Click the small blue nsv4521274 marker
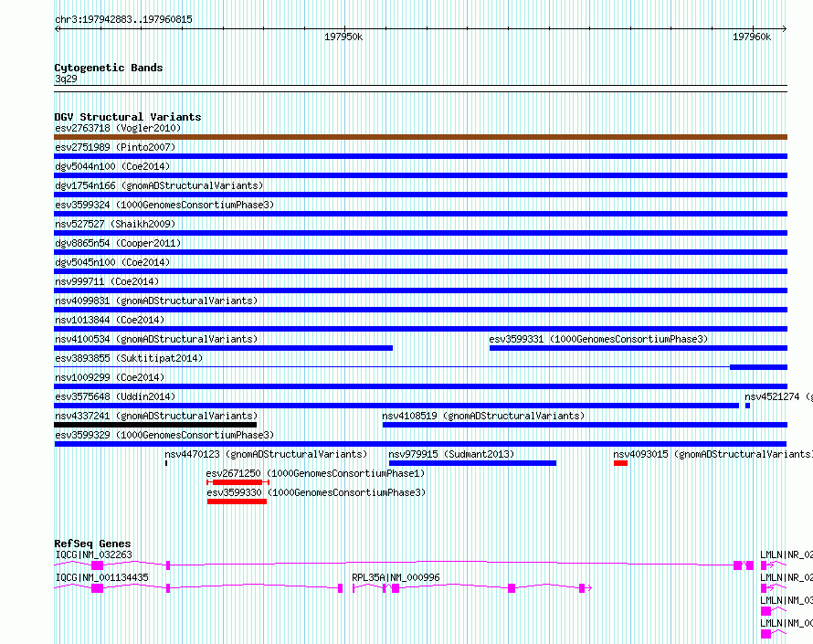 tap(747, 406)
